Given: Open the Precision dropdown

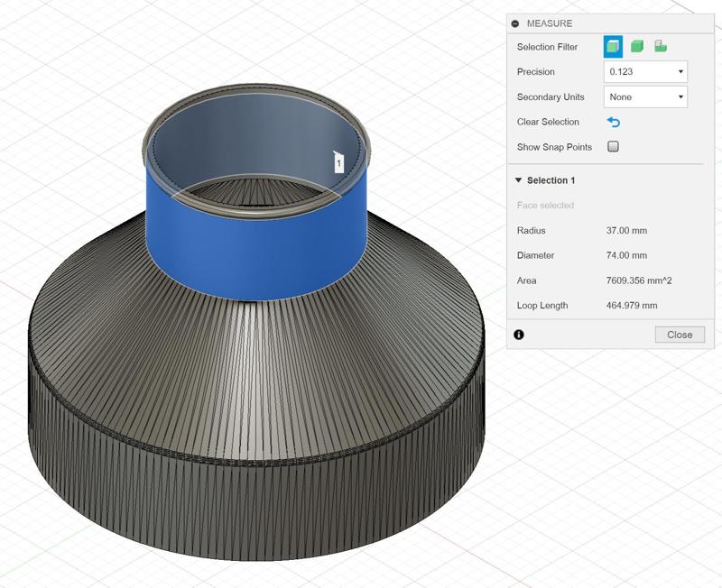Looking at the screenshot, I should tap(645, 72).
